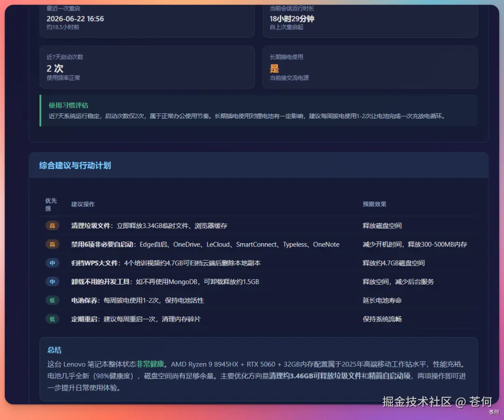Screen dimensions: 504x420
Task: Click the 中 badge for 归档WPS大文件
Action: (52, 263)
